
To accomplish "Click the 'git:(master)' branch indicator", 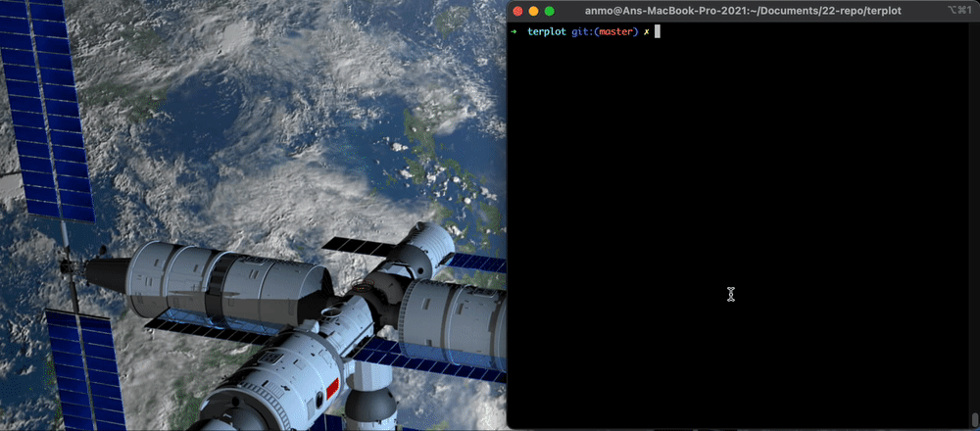I will coord(605,31).
